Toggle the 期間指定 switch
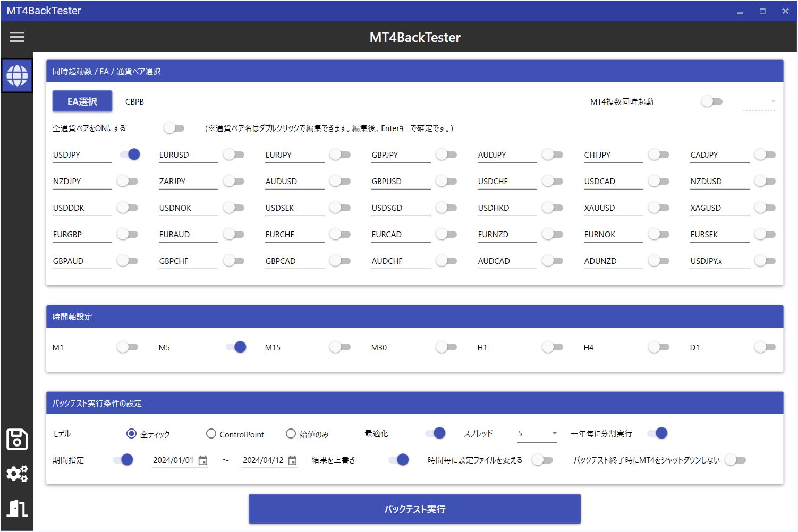The image size is (798, 532). 123,460
